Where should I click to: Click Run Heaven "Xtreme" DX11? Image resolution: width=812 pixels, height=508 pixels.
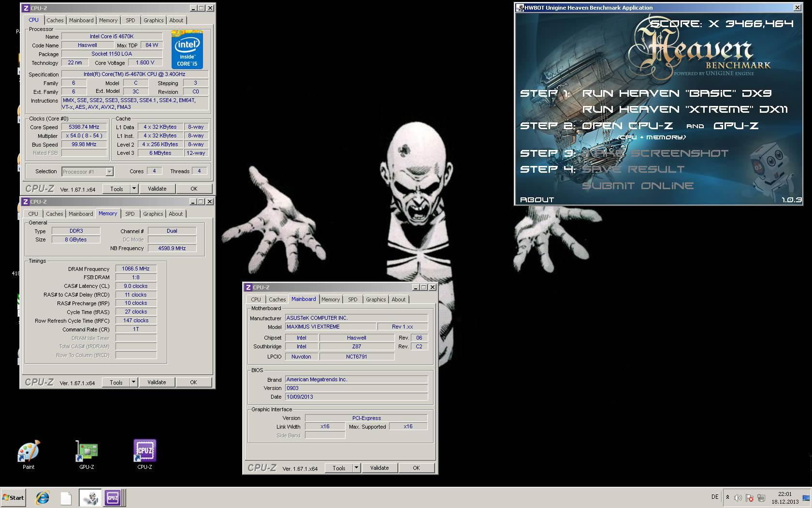(x=685, y=109)
